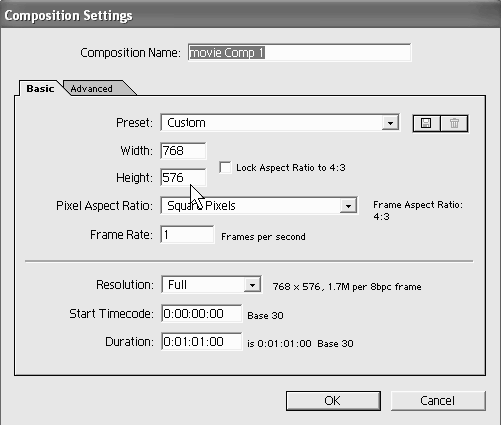
Task: Focus the Frame Rate input field
Action: point(187,235)
